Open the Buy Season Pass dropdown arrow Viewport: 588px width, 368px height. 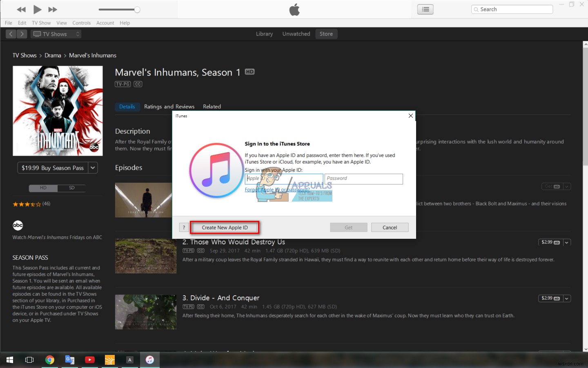pos(93,168)
